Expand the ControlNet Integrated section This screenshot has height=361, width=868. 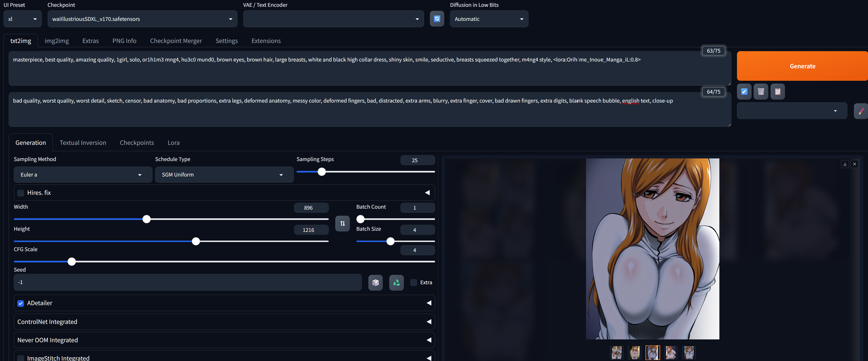224,322
